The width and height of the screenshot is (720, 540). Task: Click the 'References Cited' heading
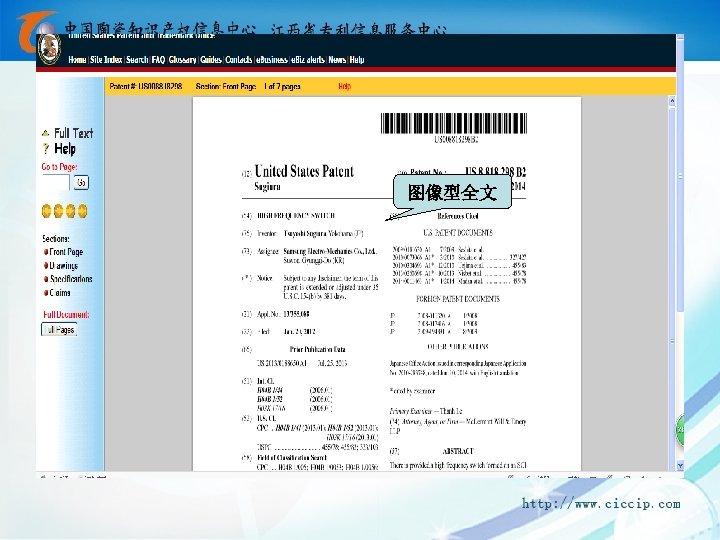coord(458,216)
